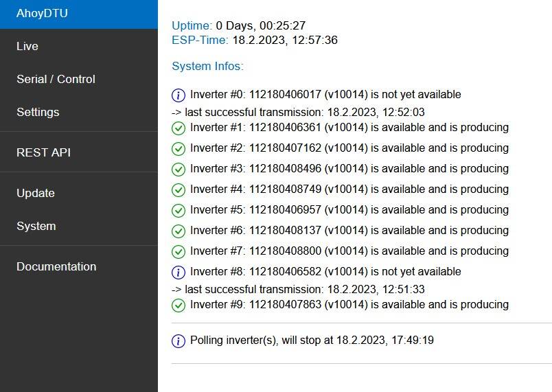Click the info icon beside Inverter #8
The image size is (552, 392).
(179, 272)
